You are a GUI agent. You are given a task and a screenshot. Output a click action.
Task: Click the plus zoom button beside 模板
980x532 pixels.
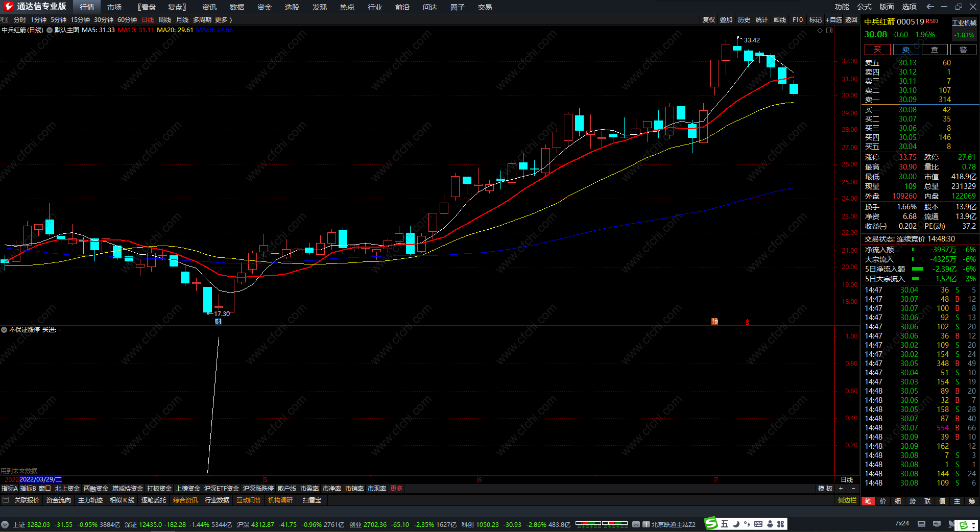841,489
